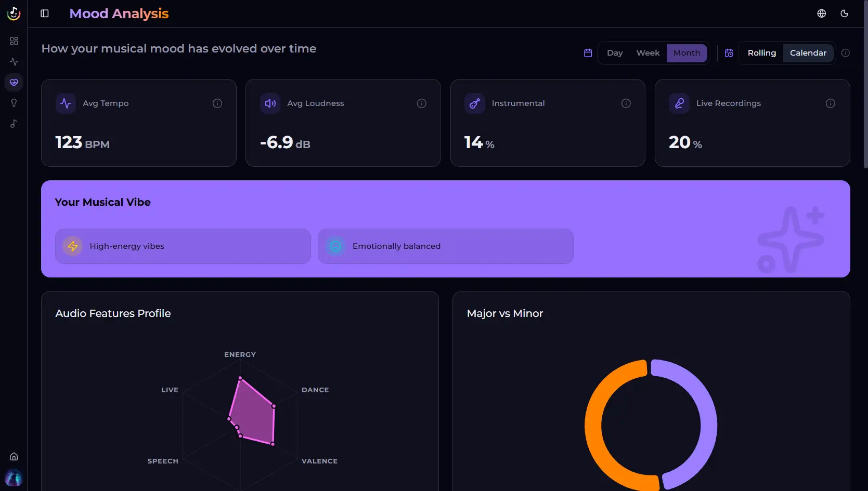This screenshot has width=868, height=491.
Task: Click the calendar icon beside Day
Action: coord(588,53)
